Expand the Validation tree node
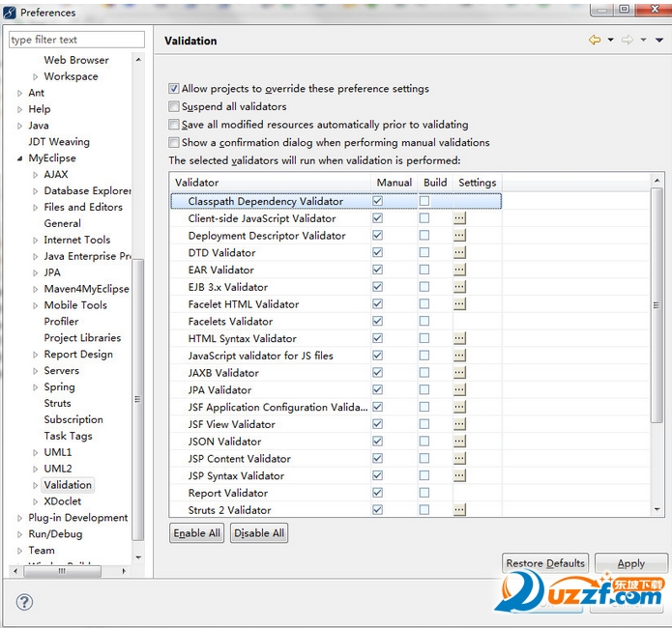 coord(35,485)
